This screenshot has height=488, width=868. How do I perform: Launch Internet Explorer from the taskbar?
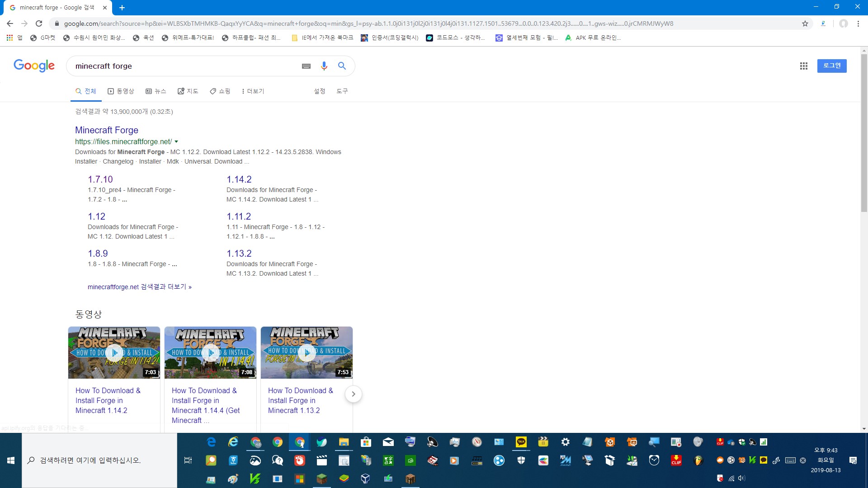pyautogui.click(x=233, y=442)
